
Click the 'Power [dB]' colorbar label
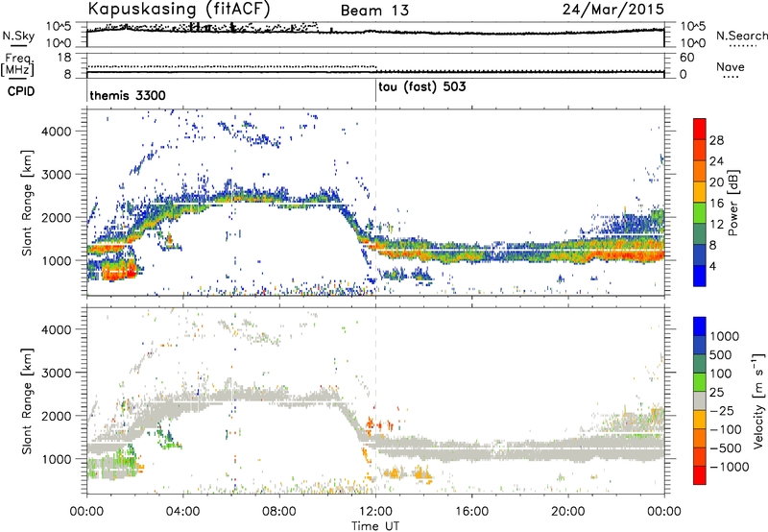click(x=732, y=203)
